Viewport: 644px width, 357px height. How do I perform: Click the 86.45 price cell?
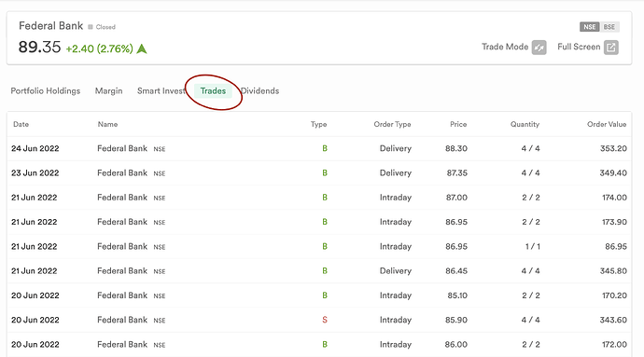pyautogui.click(x=456, y=271)
